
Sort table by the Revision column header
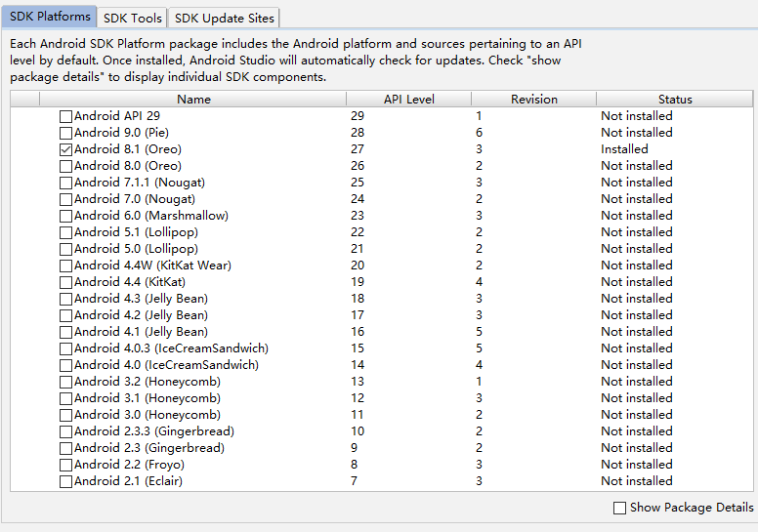pyautogui.click(x=534, y=99)
